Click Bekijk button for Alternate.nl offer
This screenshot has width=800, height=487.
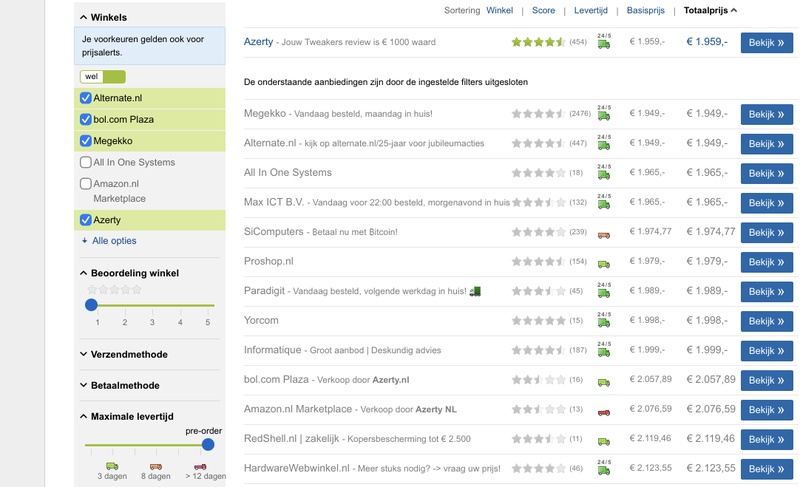(x=766, y=144)
